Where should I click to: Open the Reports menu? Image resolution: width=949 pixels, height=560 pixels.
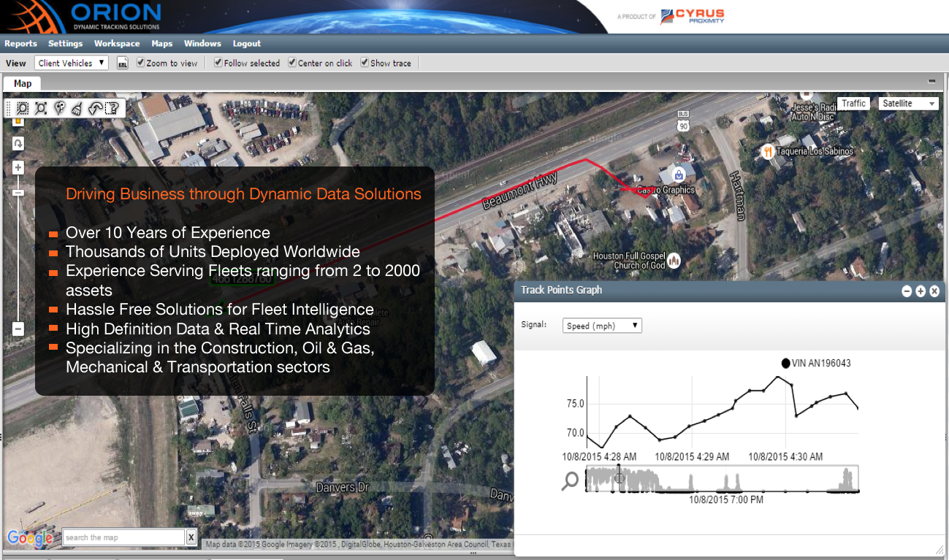pos(20,44)
